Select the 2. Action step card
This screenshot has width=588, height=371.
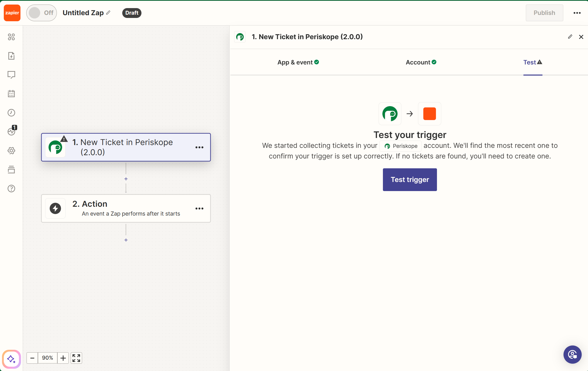point(126,208)
